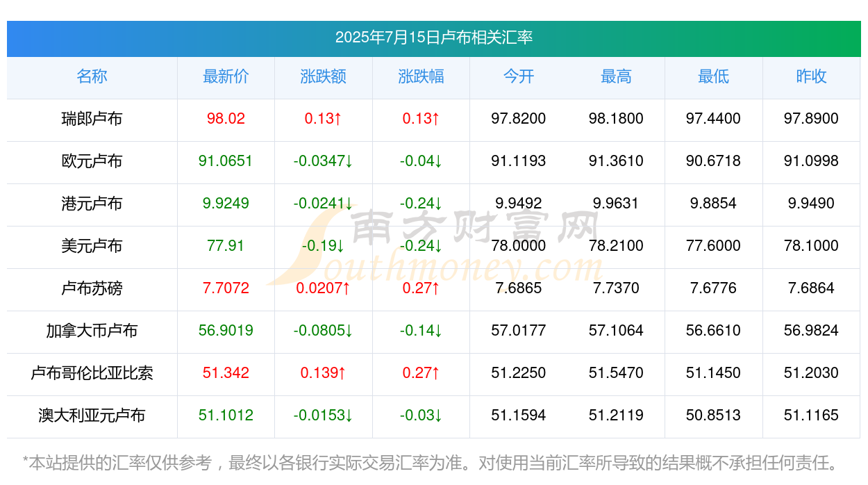Select the 港元卢布 row name
This screenshot has height=485, width=868.
(92, 204)
